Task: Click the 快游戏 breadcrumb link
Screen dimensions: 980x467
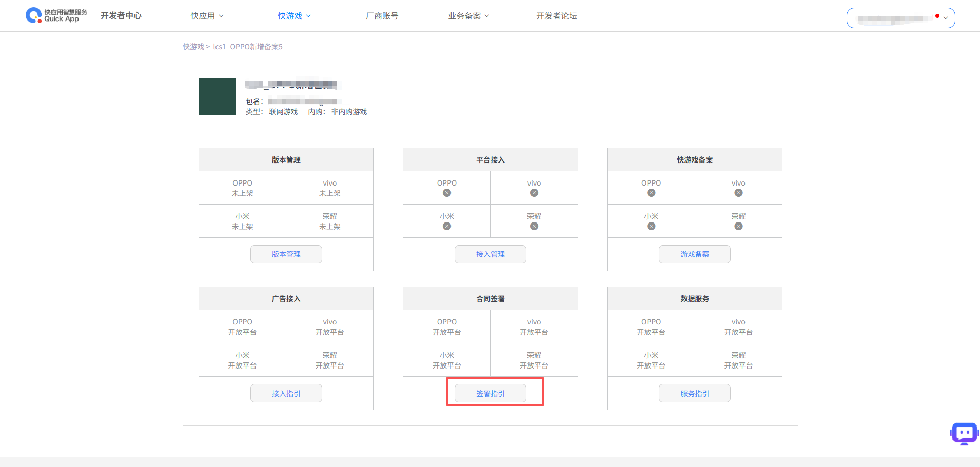Action: click(193, 47)
